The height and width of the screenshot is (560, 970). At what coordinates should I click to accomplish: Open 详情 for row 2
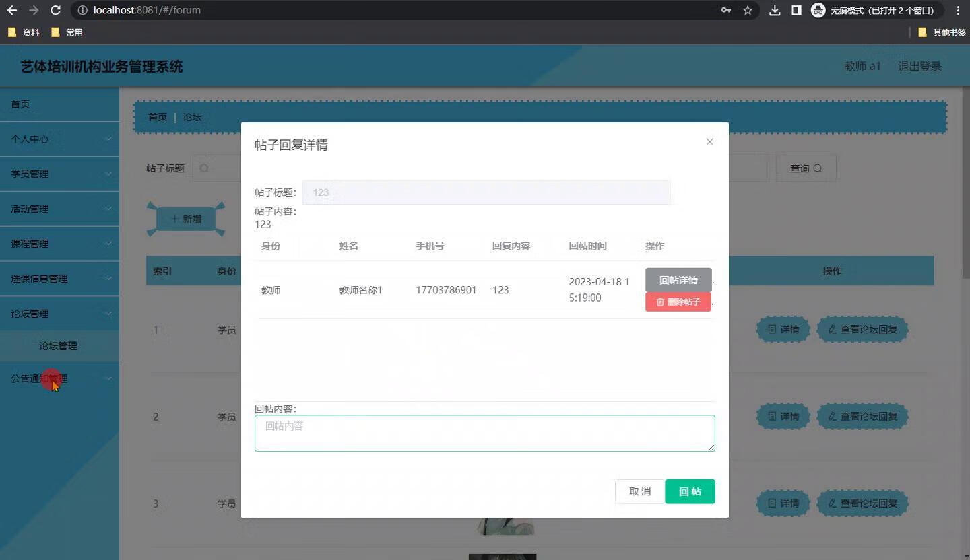click(x=783, y=417)
